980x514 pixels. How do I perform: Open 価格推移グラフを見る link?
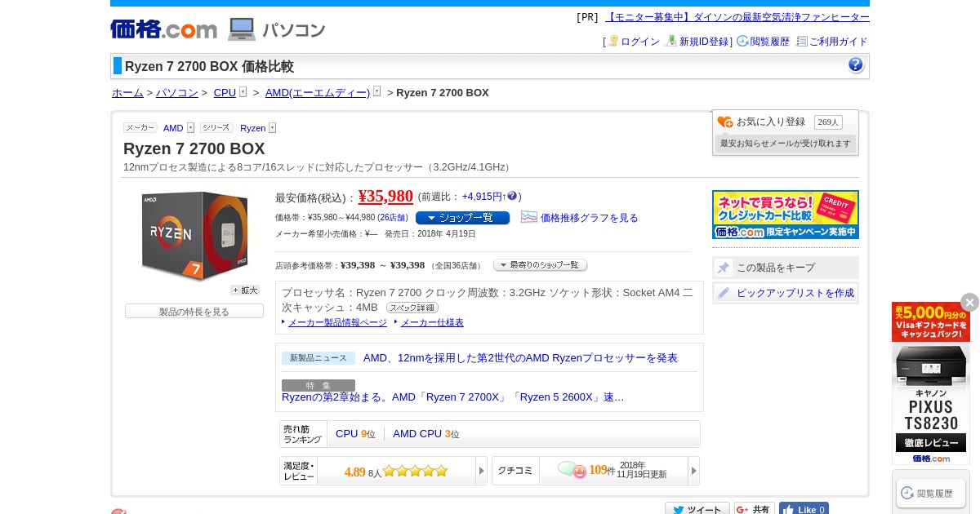[x=590, y=218]
